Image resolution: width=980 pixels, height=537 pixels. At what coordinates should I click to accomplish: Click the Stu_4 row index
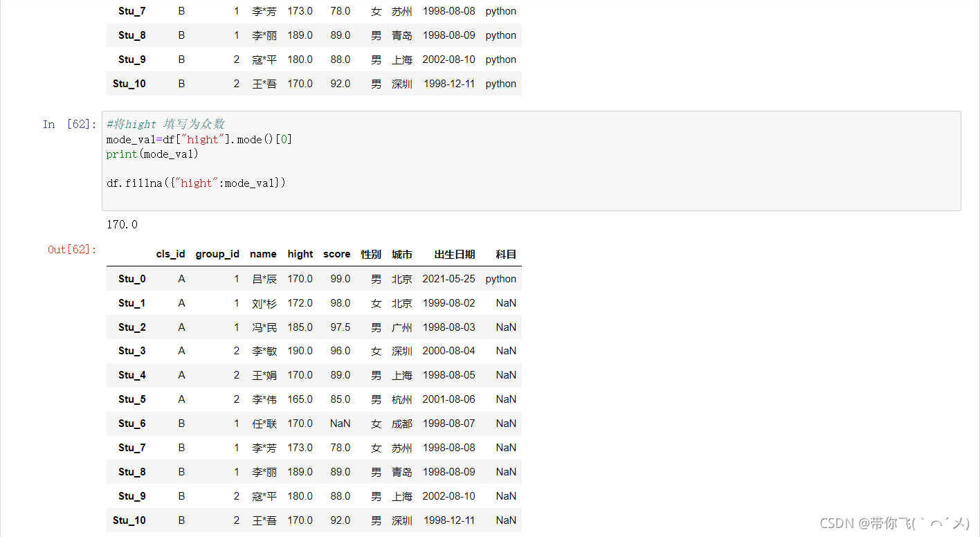point(132,375)
